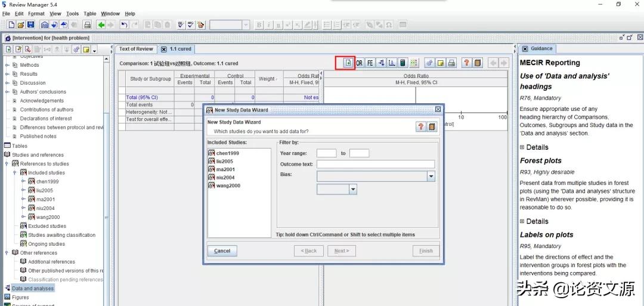Screen dimensions: 644x306
Task: Open the handbook icon inside the wizard
Action: pyautogui.click(x=432, y=126)
